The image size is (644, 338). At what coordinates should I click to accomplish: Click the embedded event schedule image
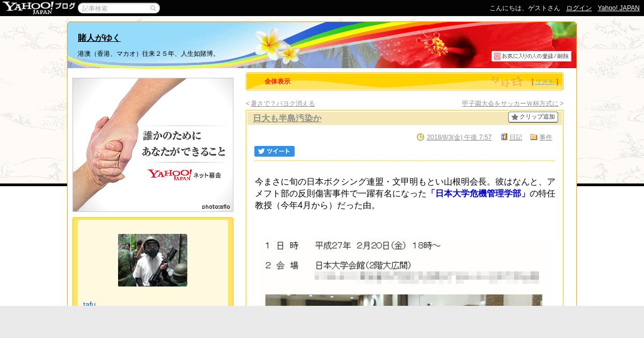pos(404,271)
